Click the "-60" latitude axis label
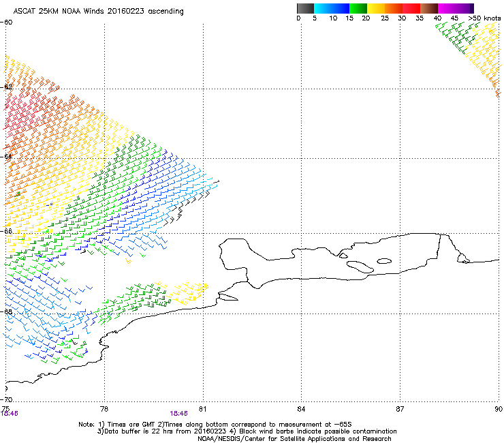 tap(6, 22)
